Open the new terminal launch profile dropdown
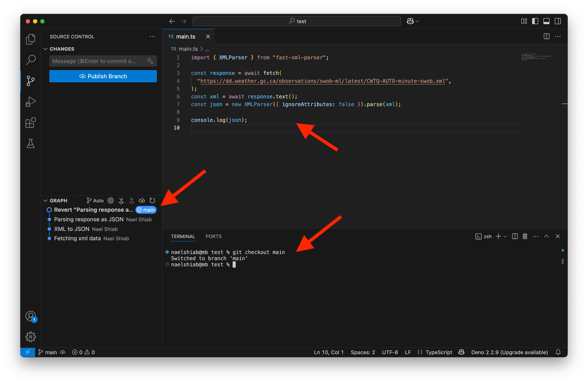This screenshot has height=384, width=588. [x=505, y=236]
